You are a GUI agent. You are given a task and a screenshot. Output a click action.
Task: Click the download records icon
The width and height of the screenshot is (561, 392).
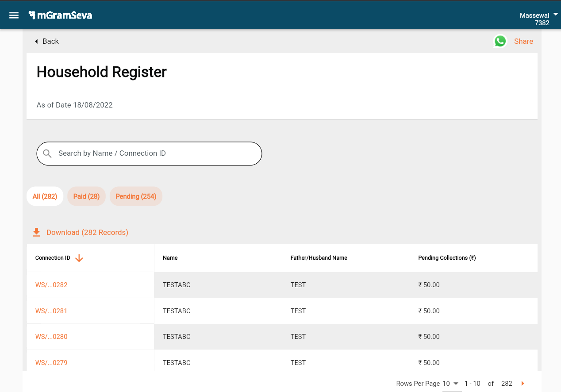click(x=37, y=232)
